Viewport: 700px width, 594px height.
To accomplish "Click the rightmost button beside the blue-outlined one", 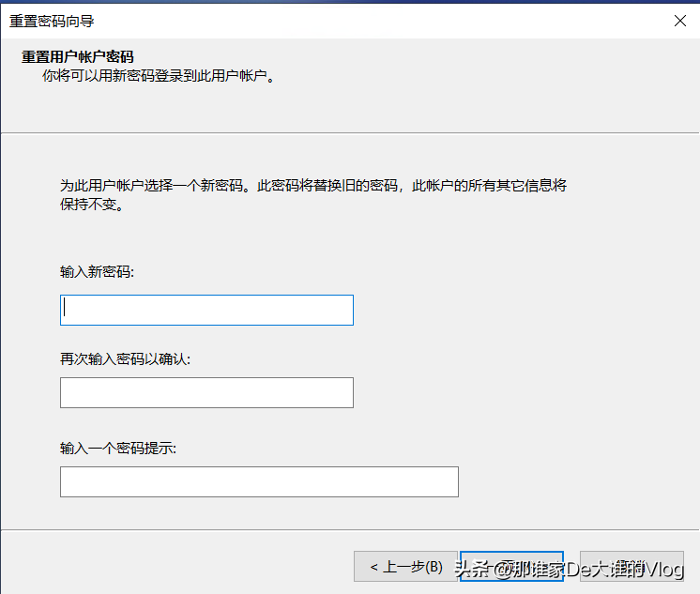I will 632,566.
